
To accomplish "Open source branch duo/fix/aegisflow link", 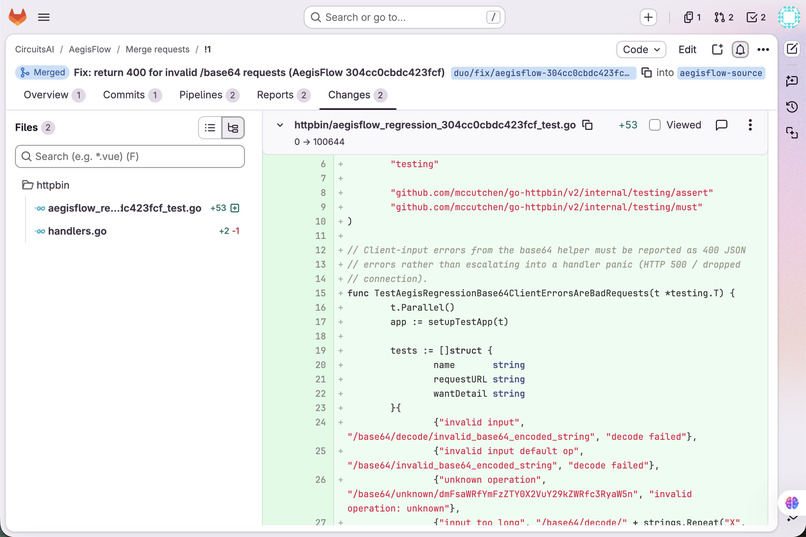I will click(x=543, y=73).
